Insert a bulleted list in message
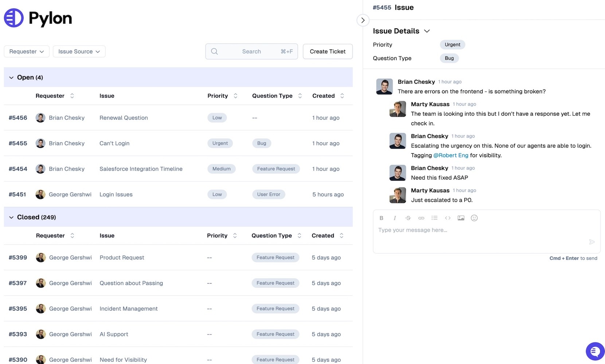This screenshot has width=605, height=364. pyautogui.click(x=434, y=218)
